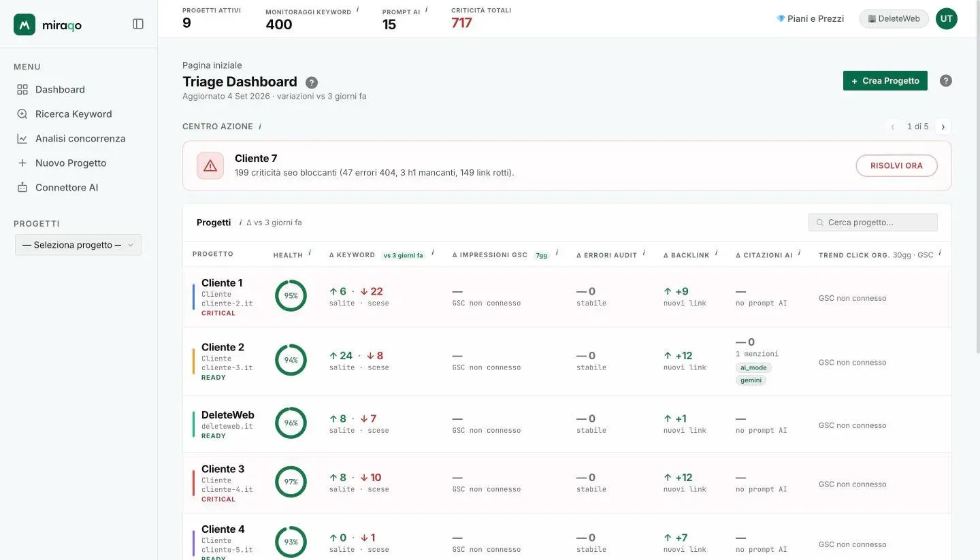
Task: Click info icon by Monitoraggi Keyword stat
Action: pos(358,10)
